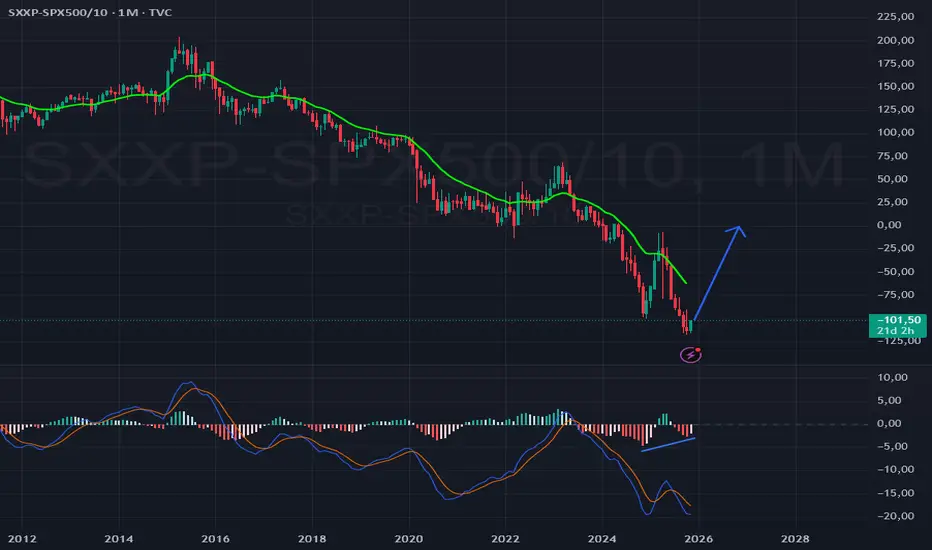Click the 0,00 main price axis label

889,225
